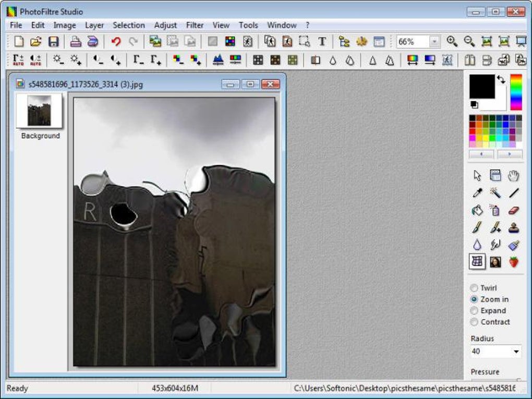Select the Clone Stamp tool
Screen dimensions: 532x399
[x=513, y=228]
